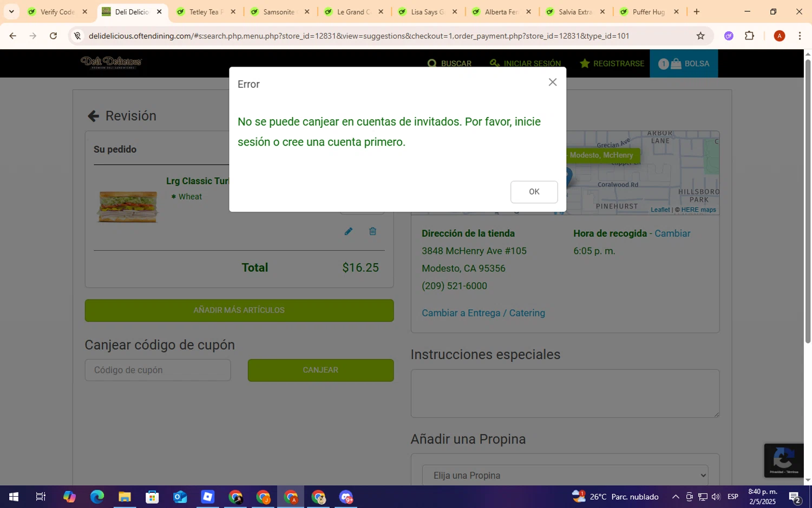Screen dimensions: 812x508
Task: Open the BOLSA shopping bag
Action: [684, 63]
